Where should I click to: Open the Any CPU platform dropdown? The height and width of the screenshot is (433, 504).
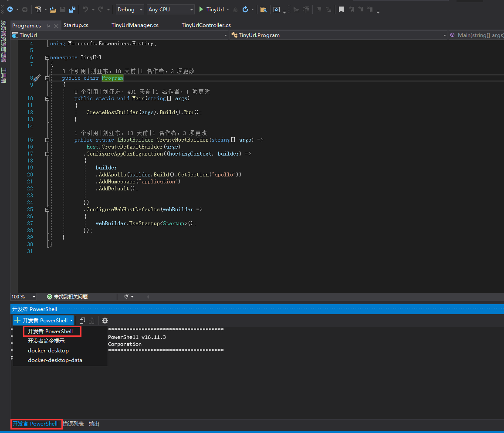(171, 9)
